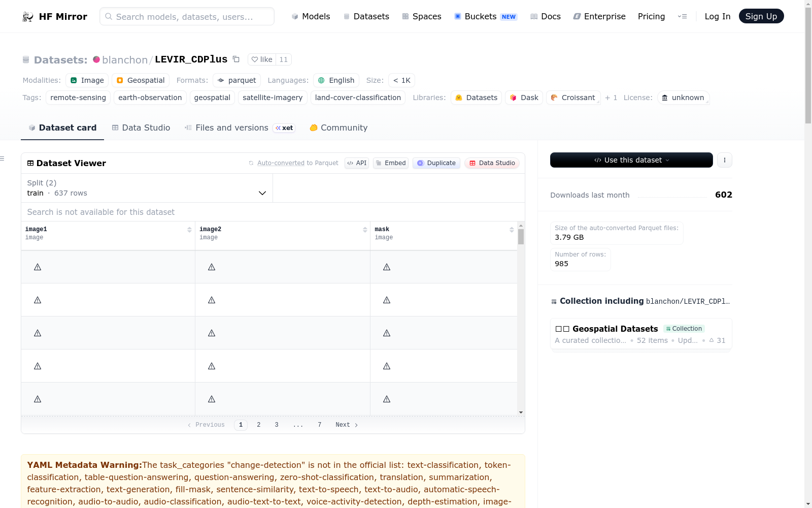Click the API button in Dataset Viewer
The width and height of the screenshot is (812, 508).
click(x=357, y=163)
